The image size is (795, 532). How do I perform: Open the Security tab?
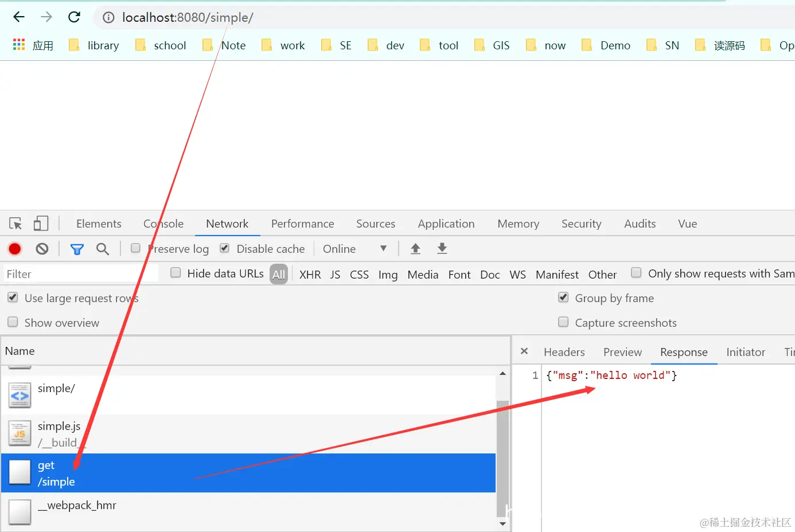click(x=582, y=224)
